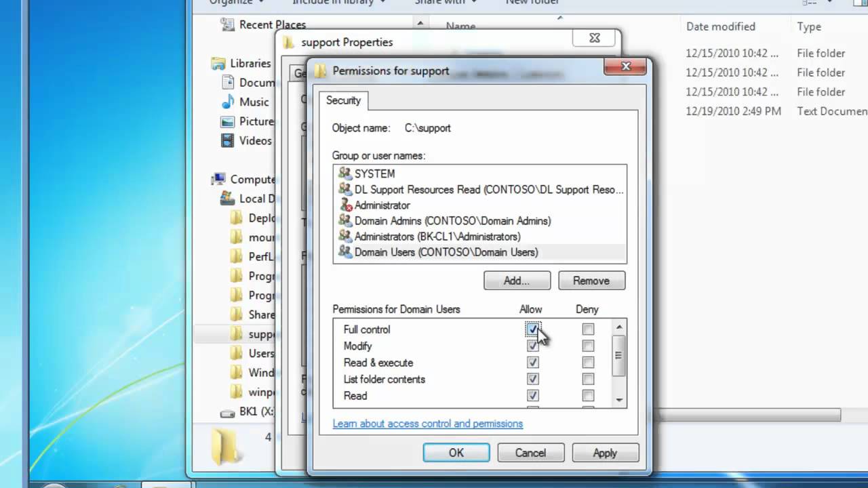Open Learn about access control link
The width and height of the screenshot is (868, 488).
tap(428, 424)
